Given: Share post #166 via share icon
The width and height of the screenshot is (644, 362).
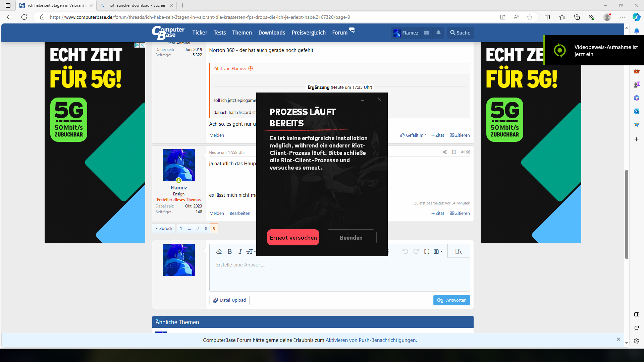Looking at the screenshot, I should click(x=445, y=152).
